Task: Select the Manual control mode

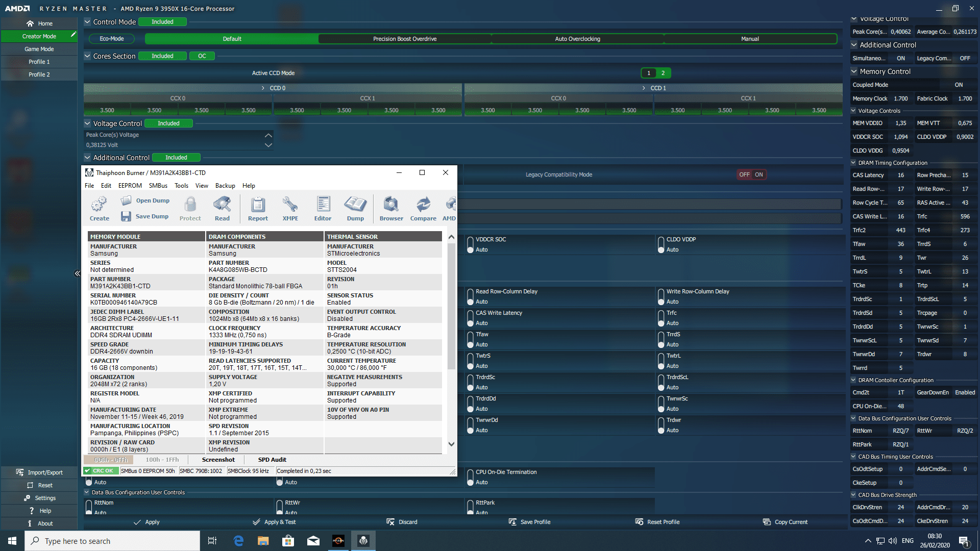Action: pyautogui.click(x=750, y=39)
